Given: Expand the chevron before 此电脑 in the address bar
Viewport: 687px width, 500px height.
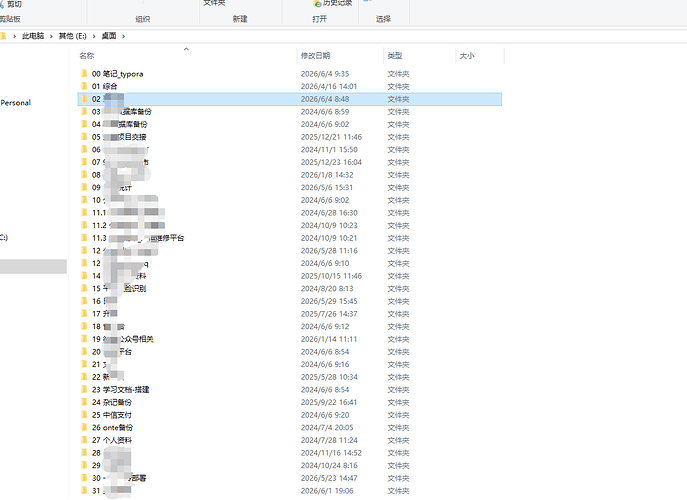Looking at the screenshot, I should (x=14, y=36).
